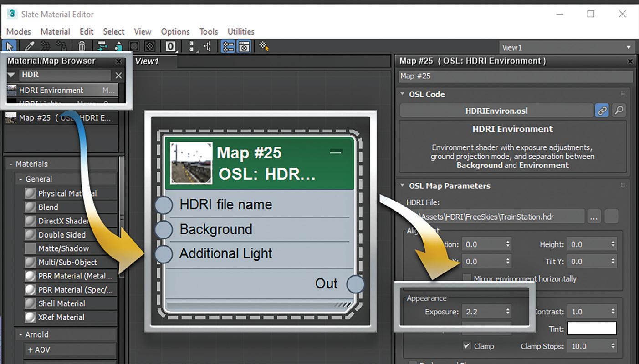Image resolution: width=639 pixels, height=364 pixels.
Task: Click the Background input socket
Action: (164, 229)
